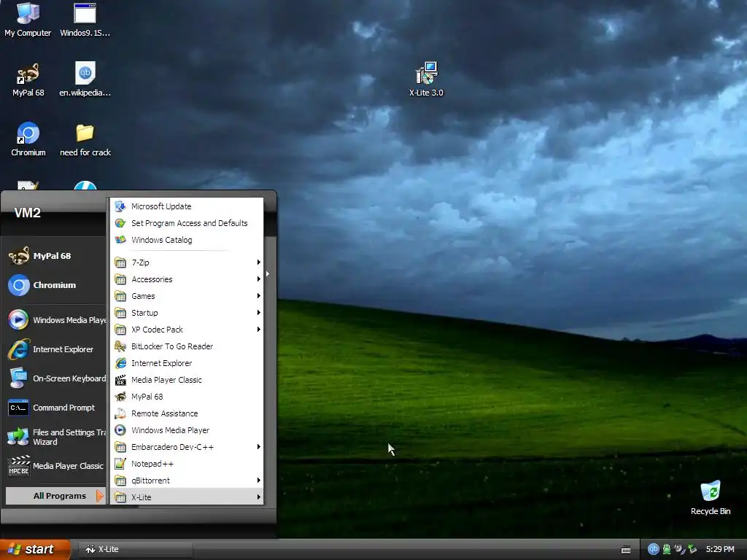Click the All Programs button
The image size is (747, 560).
(55, 496)
